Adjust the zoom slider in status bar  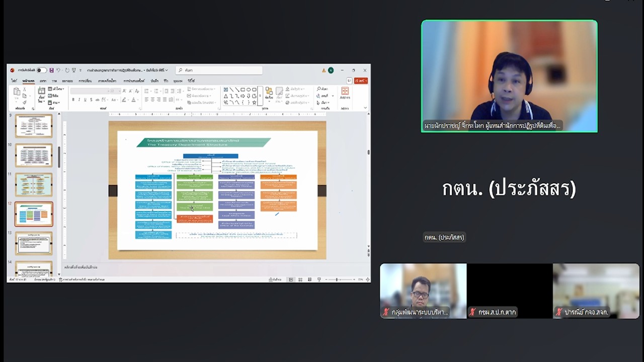click(x=337, y=280)
